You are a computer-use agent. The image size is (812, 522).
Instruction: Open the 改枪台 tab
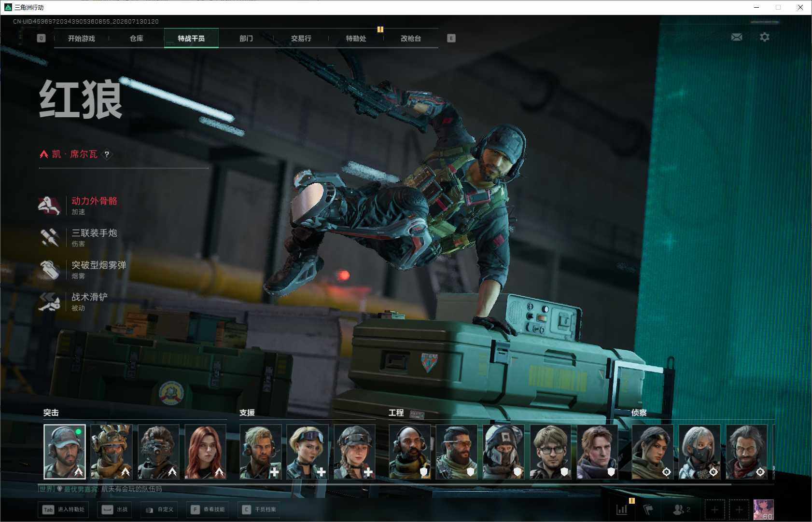[x=411, y=38]
